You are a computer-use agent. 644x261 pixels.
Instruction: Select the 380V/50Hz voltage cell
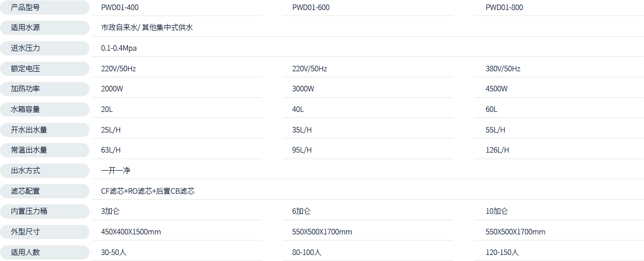503,69
